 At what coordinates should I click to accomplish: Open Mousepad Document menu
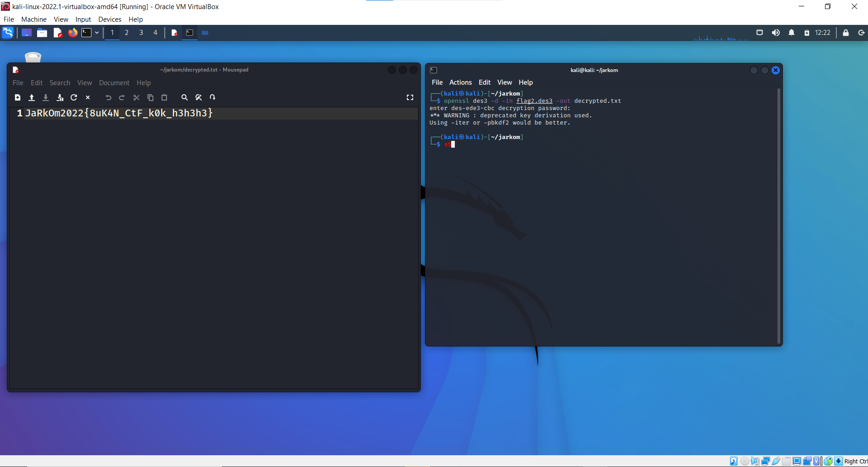[x=114, y=83]
